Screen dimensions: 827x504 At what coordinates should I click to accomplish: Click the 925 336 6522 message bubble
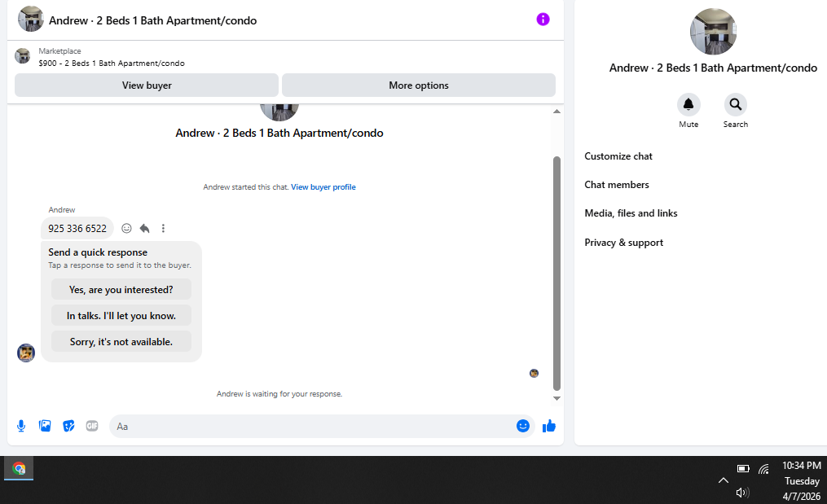coord(77,228)
